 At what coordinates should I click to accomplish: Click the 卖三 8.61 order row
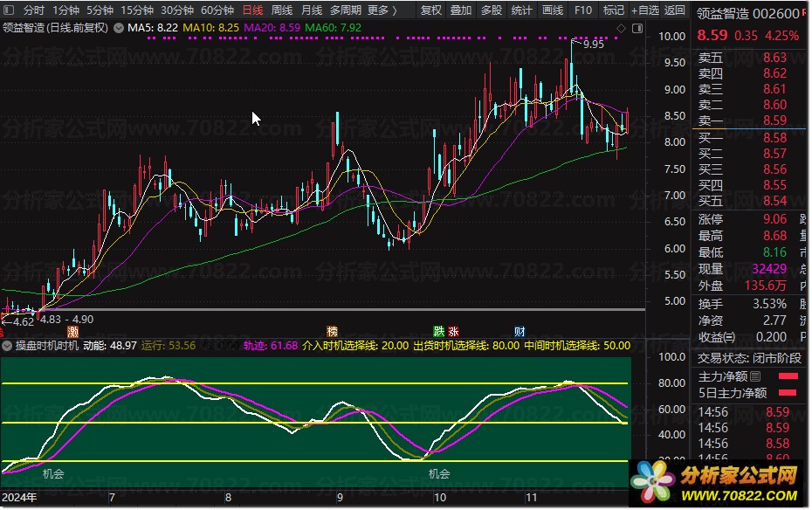(742, 88)
